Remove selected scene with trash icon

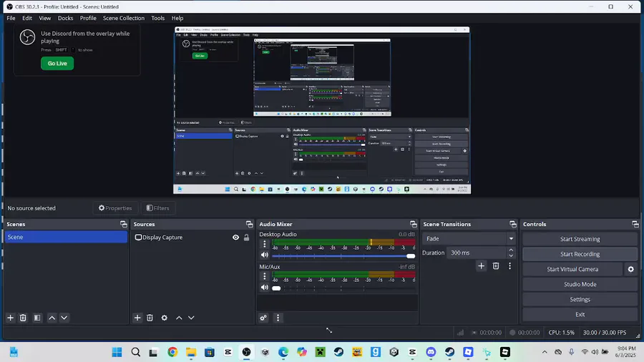pyautogui.click(x=23, y=318)
